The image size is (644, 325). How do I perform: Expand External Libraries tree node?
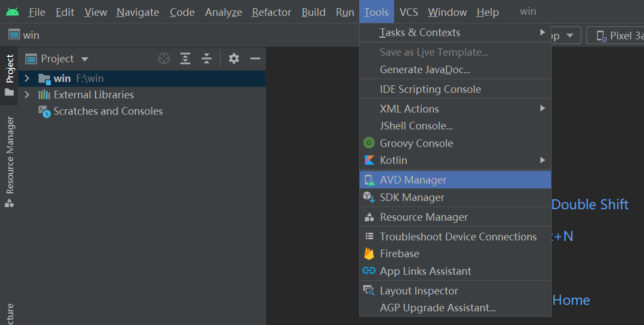(x=27, y=94)
